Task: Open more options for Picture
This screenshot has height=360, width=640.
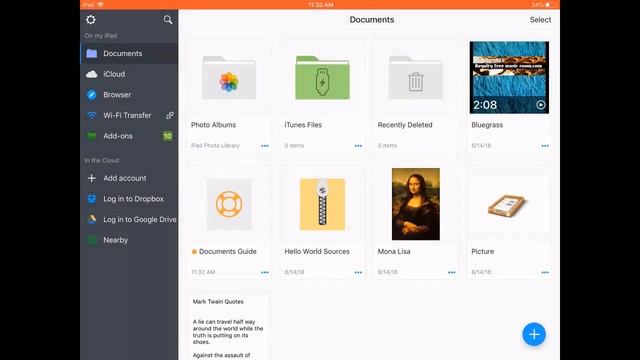Action: [x=545, y=272]
